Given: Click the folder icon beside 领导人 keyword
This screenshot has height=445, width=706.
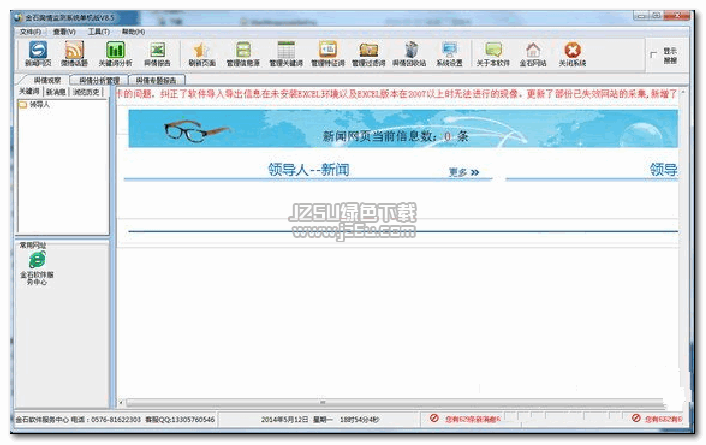Looking at the screenshot, I should point(23,105).
